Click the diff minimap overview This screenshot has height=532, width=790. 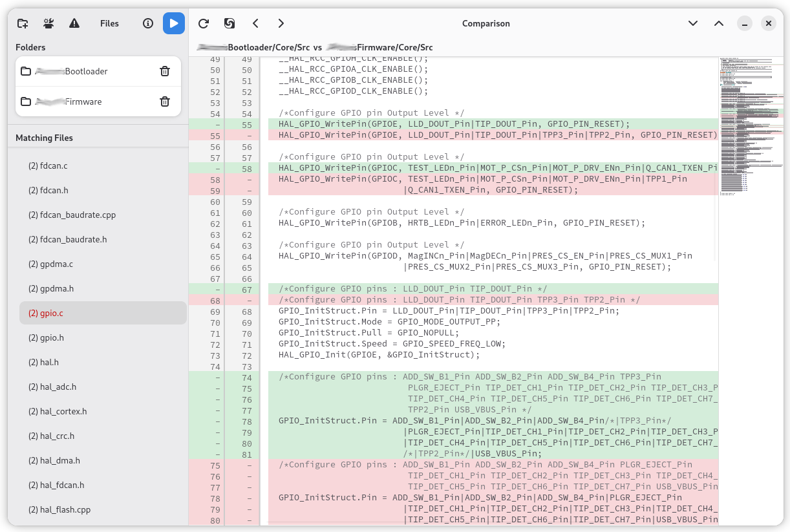pyautogui.click(x=750, y=129)
